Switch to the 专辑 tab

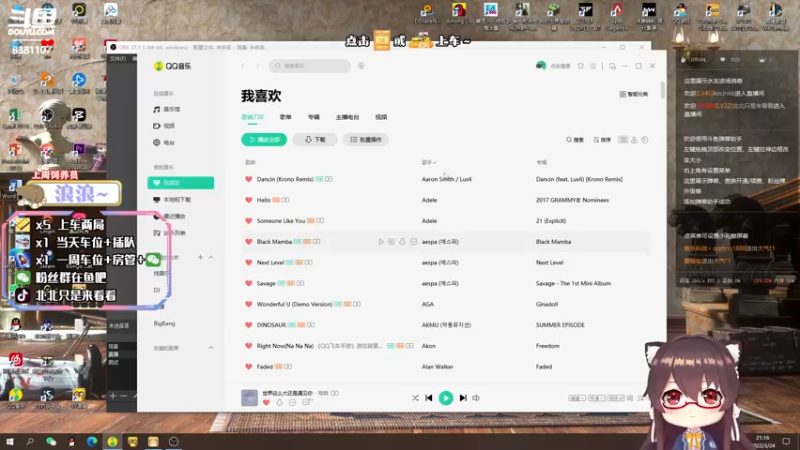(314, 117)
